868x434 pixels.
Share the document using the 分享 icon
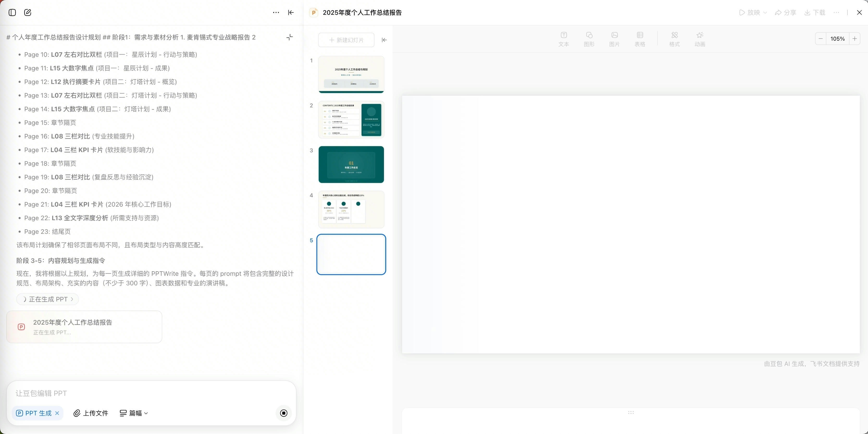point(785,13)
